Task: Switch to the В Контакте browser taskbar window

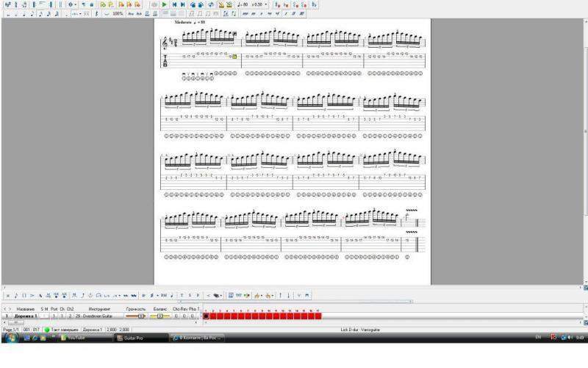Action: tap(197, 338)
